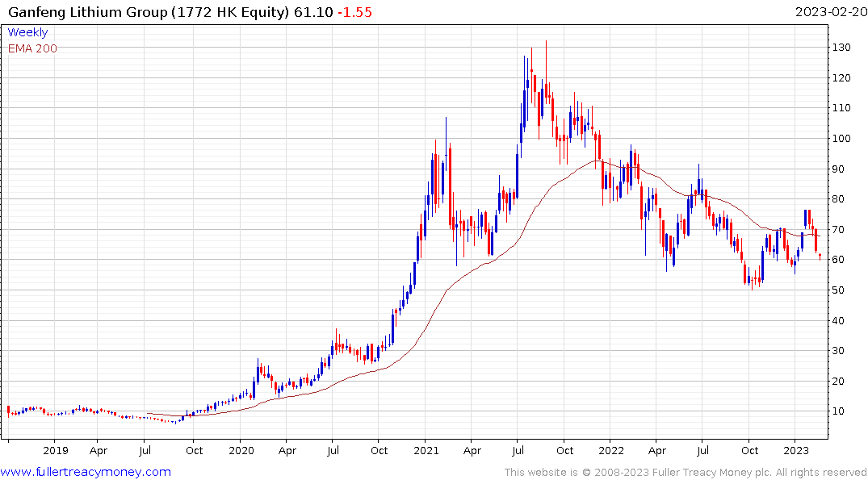The image size is (868, 484).
Task: Click the date 2023-02-20 label
Action: tap(831, 12)
